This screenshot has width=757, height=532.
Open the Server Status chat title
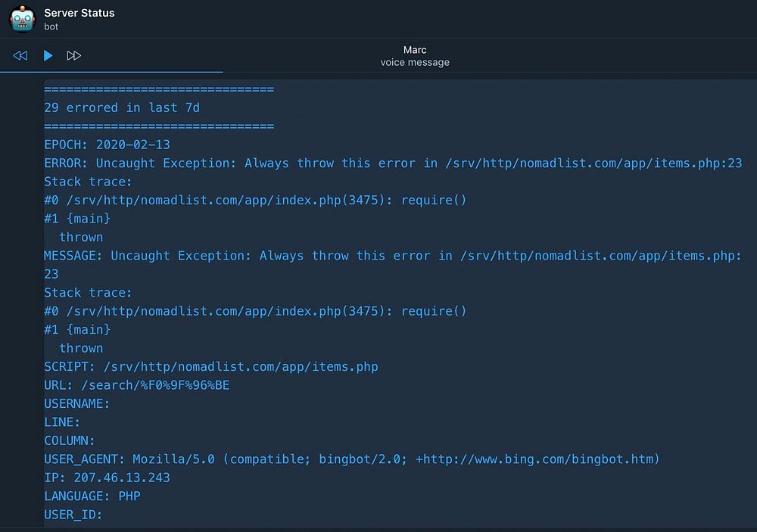click(x=79, y=13)
